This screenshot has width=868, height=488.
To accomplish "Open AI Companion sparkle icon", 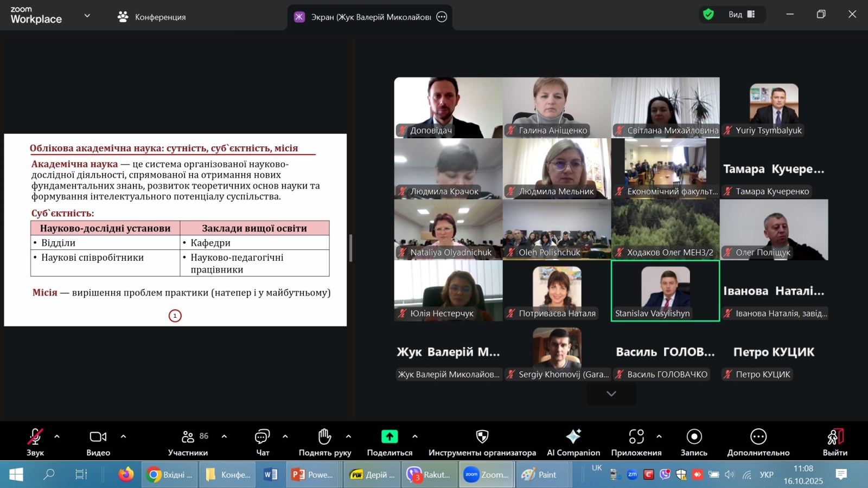I will coord(573,436).
